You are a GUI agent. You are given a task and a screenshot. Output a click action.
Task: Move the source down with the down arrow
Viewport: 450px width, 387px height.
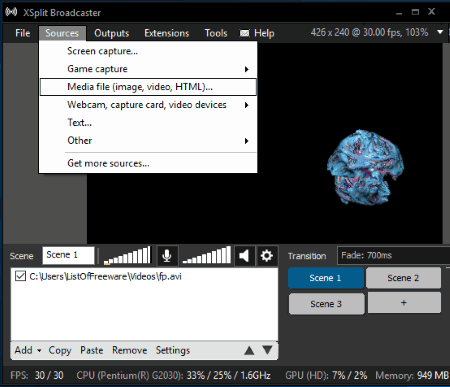point(267,350)
